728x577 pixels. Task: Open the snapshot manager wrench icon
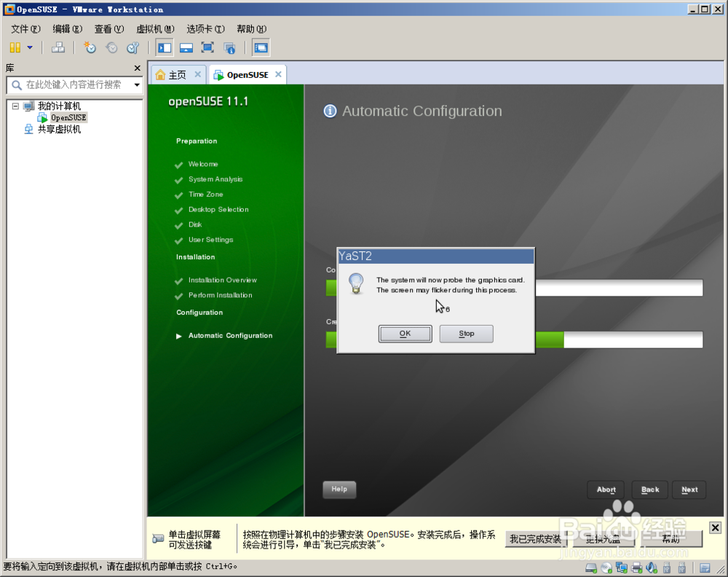pos(133,47)
